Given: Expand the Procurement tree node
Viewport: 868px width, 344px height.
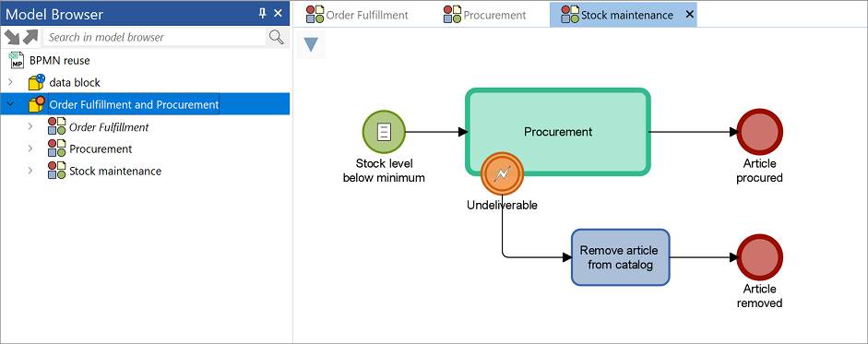Looking at the screenshot, I should coord(30,148).
